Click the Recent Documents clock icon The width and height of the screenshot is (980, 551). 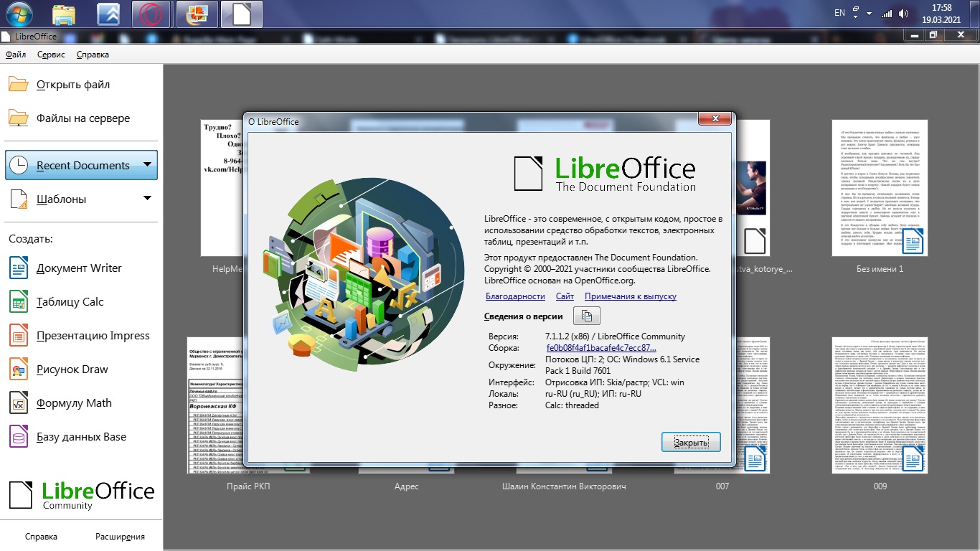18,165
